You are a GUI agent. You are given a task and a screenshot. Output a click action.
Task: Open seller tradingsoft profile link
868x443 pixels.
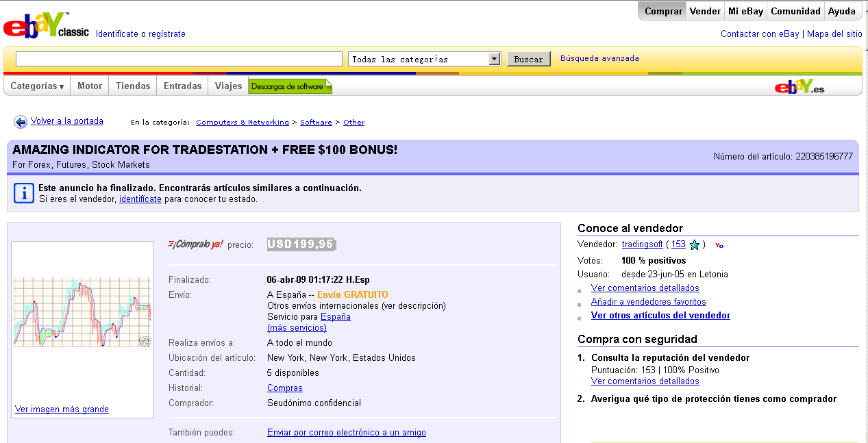pos(643,244)
